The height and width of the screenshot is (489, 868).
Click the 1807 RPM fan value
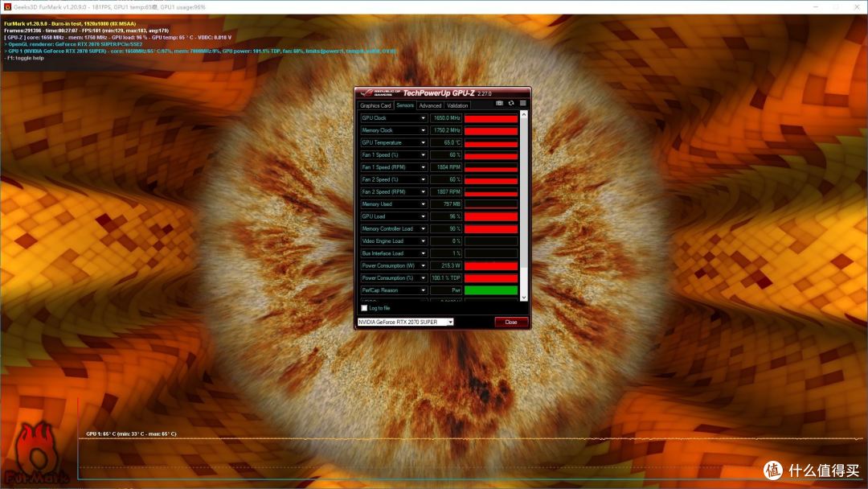(446, 191)
